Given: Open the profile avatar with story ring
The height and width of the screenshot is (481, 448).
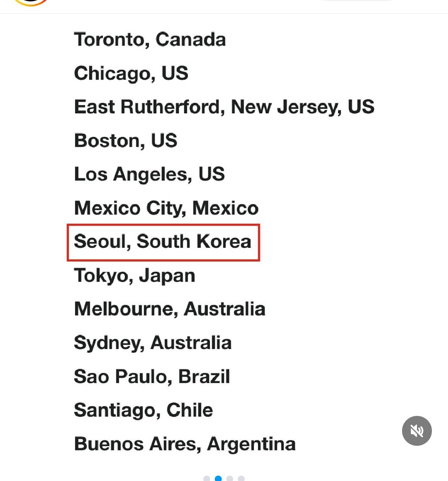Looking at the screenshot, I should click(31, 3).
